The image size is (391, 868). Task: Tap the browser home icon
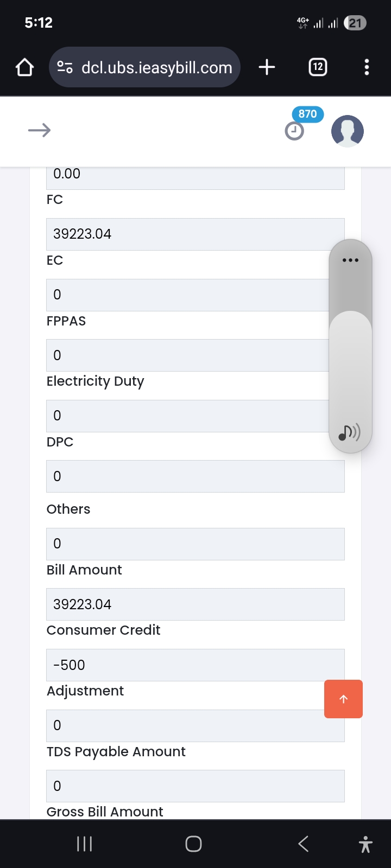tap(25, 67)
